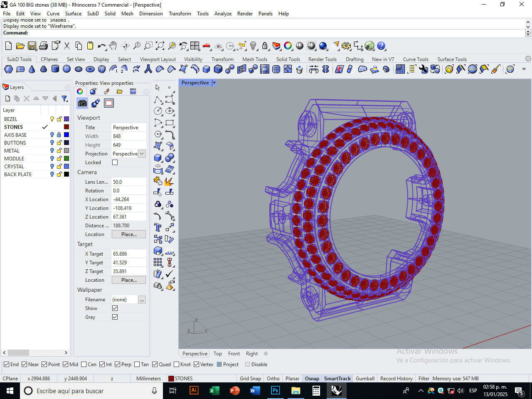Select the Polyline tool in sidebar
Viewport: 532px width, 399px height.
(x=158, y=99)
